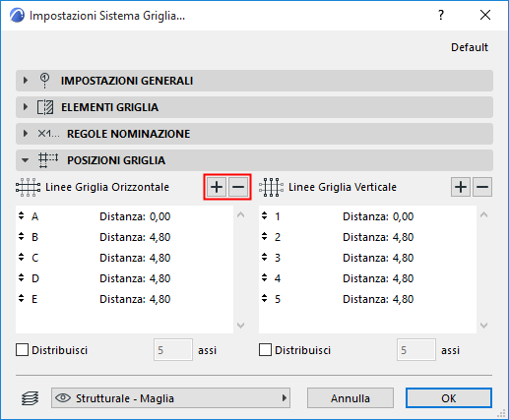Click the reorder arrows for row B
This screenshot has height=420, width=509.
[22, 236]
